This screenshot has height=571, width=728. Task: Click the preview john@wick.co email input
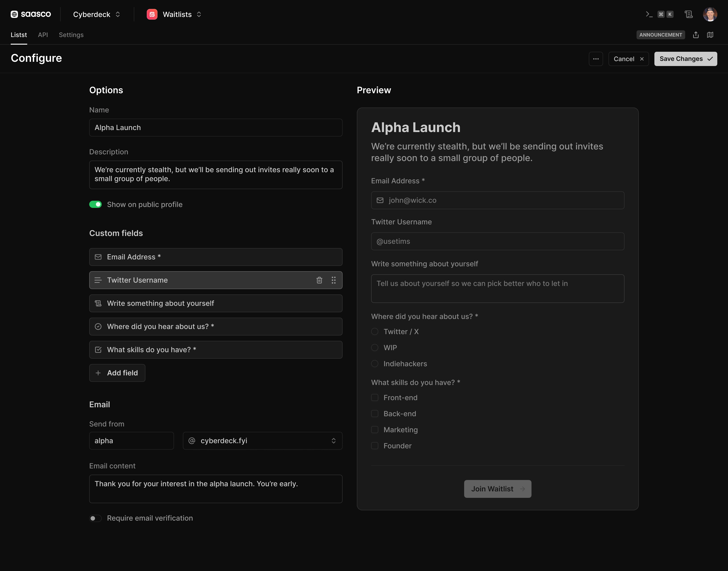497,200
